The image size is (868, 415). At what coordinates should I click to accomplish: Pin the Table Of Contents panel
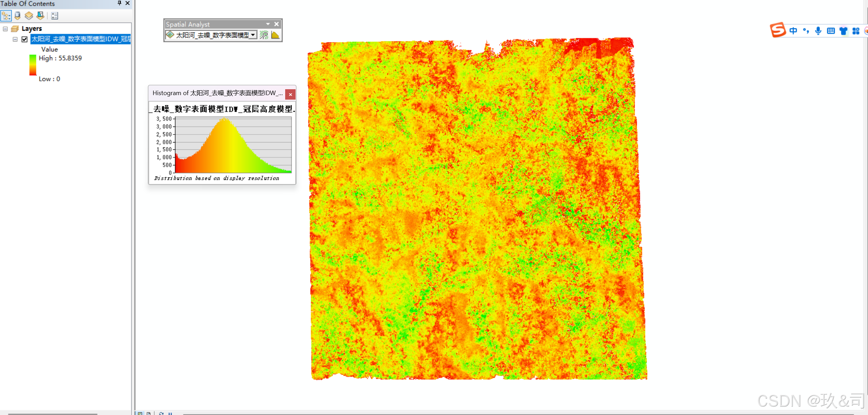pyautogui.click(x=119, y=3)
